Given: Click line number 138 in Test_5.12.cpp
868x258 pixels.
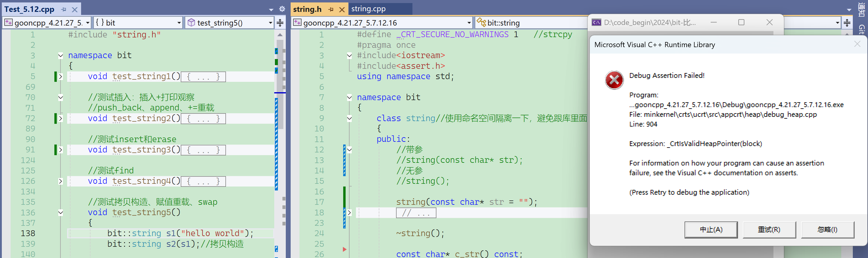Looking at the screenshot, I should click(x=28, y=233).
